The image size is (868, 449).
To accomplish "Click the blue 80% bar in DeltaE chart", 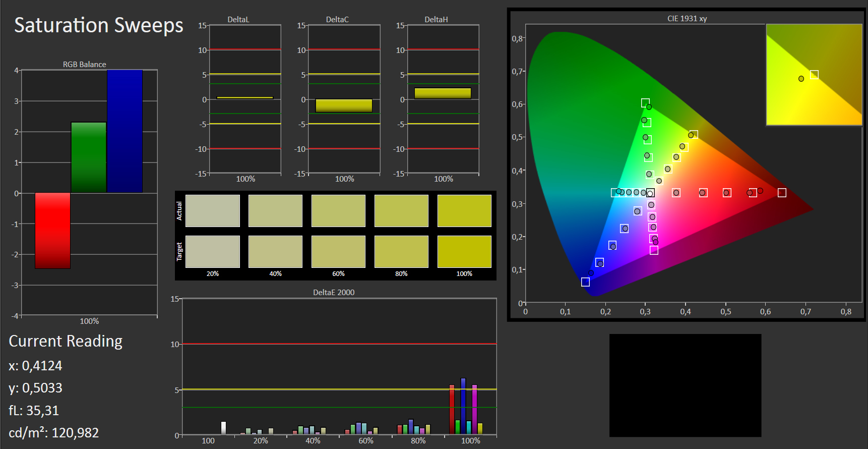I will (411, 427).
